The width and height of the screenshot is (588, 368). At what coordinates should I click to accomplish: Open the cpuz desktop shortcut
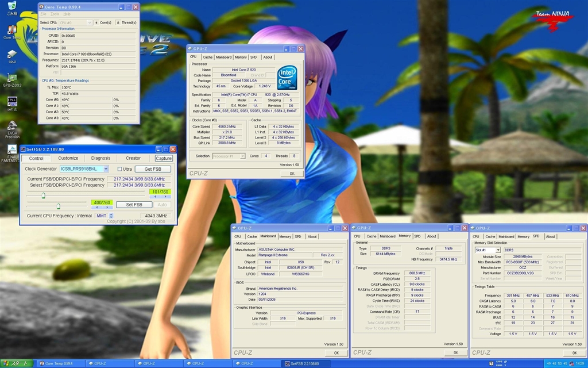pyautogui.click(x=12, y=56)
